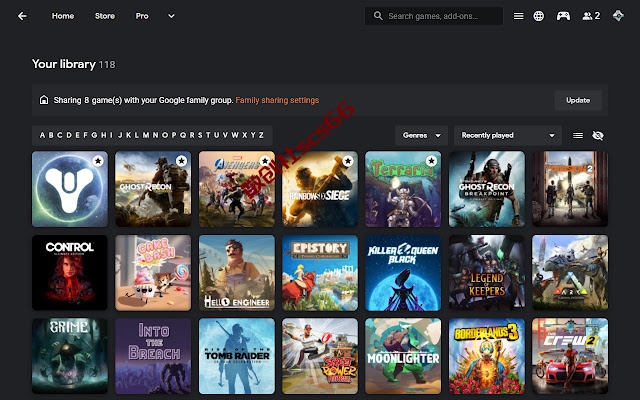Open the Pro tab
Viewport: 640px width, 400px height.
point(142,16)
